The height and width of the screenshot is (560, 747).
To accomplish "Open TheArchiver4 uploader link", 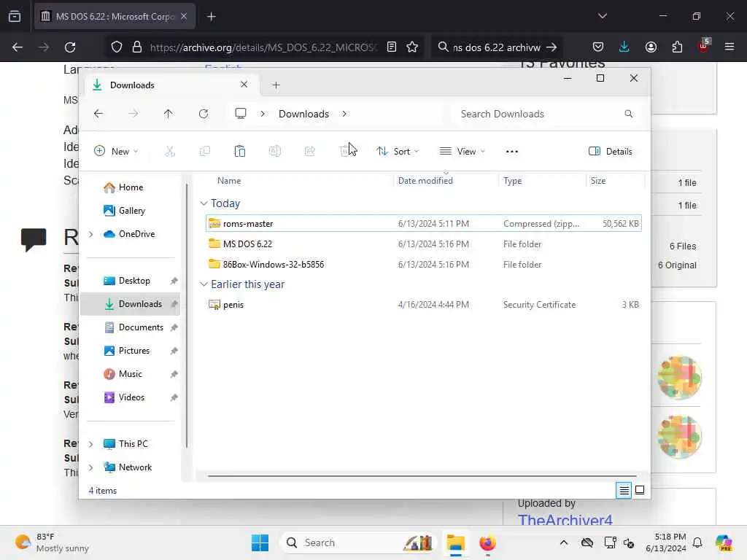I will (x=565, y=519).
